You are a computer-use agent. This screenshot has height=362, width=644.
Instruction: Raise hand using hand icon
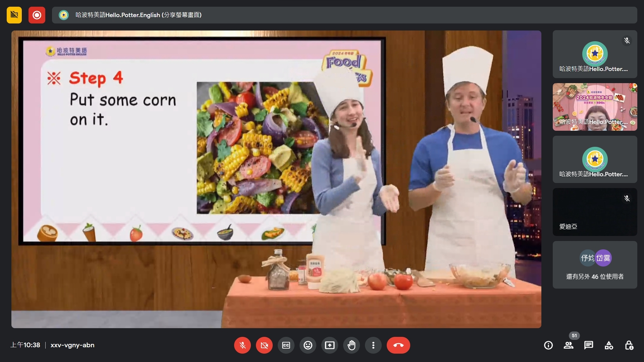pos(352,345)
